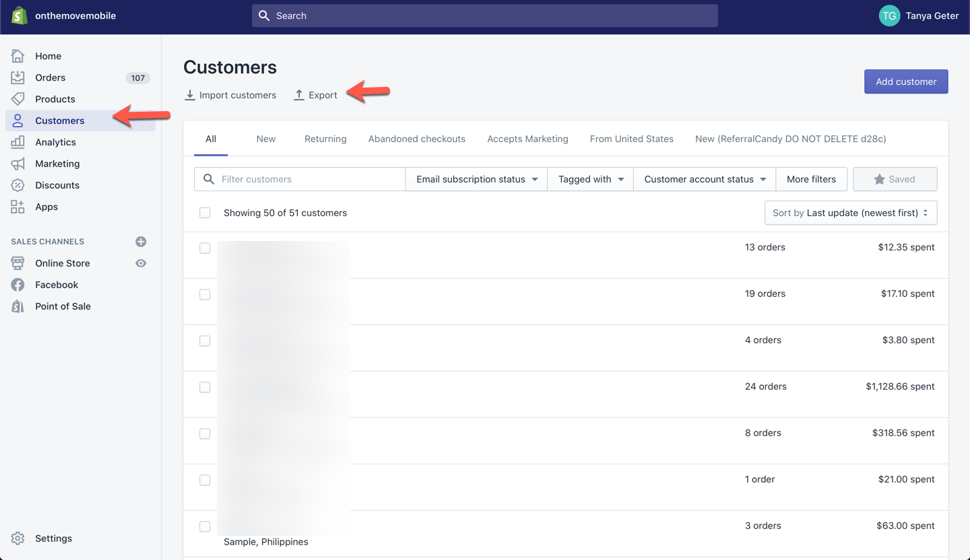
Task: Click the Orders inbox icon
Action: click(18, 77)
